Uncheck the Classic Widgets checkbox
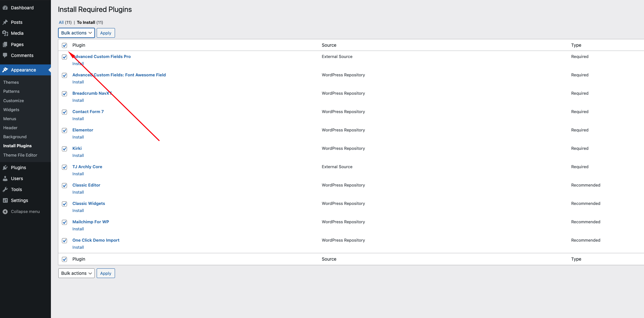 64,204
